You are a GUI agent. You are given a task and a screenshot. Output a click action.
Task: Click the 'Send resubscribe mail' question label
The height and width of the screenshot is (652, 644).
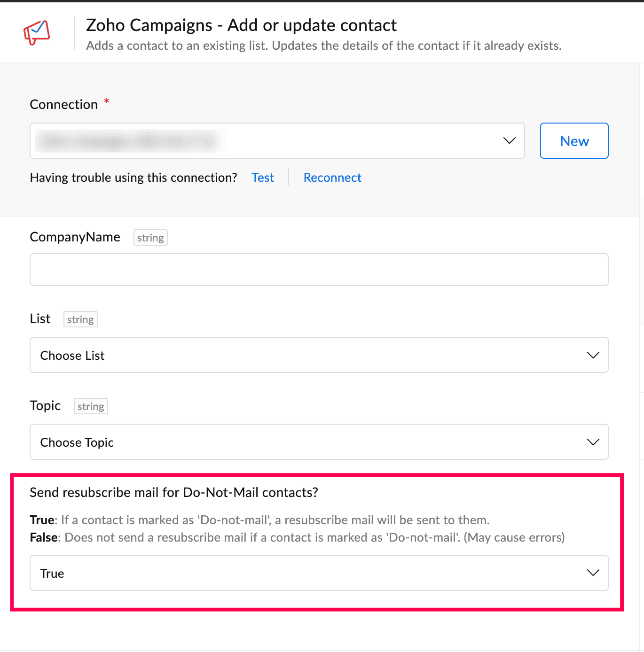pos(174,492)
